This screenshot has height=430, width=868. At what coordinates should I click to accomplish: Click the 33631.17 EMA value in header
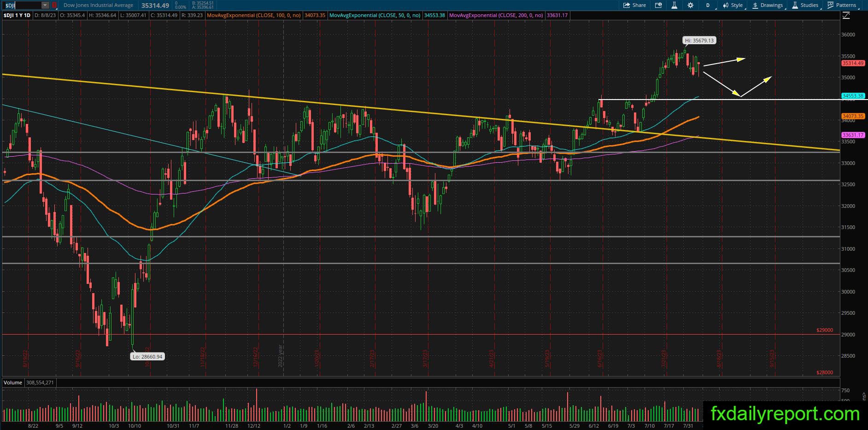tap(557, 15)
